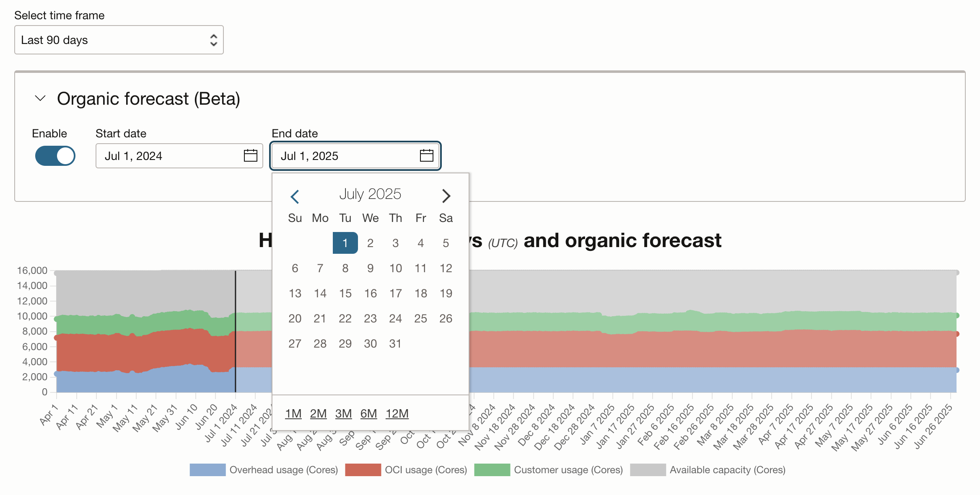Go to previous month in calendar

coord(295,196)
